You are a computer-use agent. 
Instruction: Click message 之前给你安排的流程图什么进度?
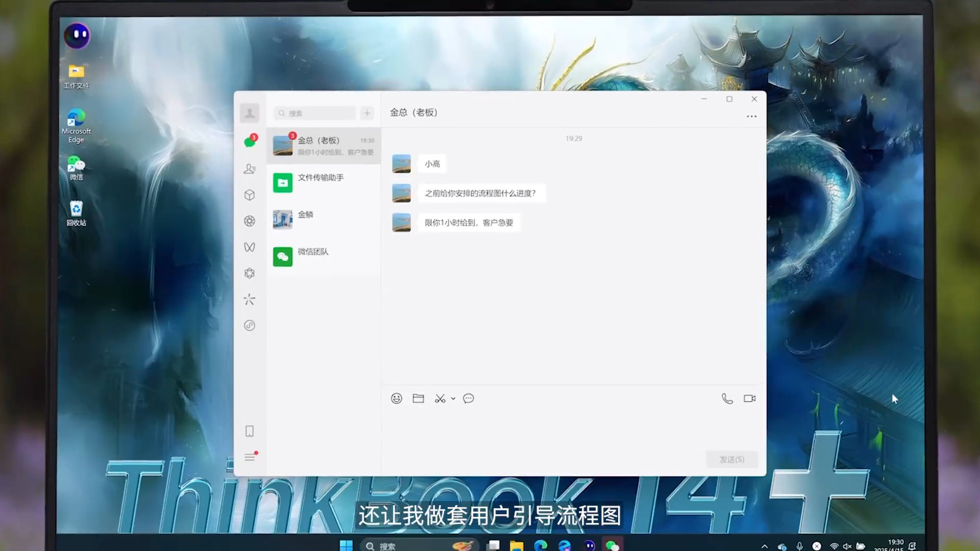(x=480, y=193)
